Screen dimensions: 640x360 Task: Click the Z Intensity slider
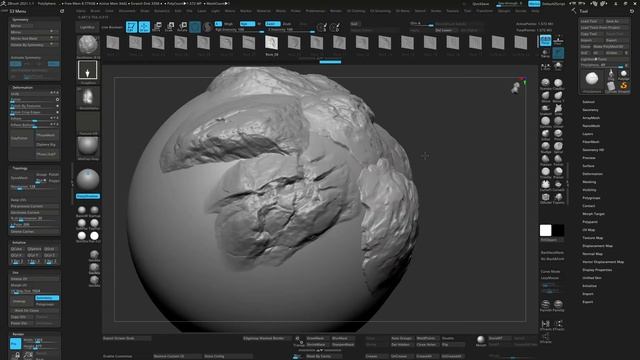tap(291, 30)
